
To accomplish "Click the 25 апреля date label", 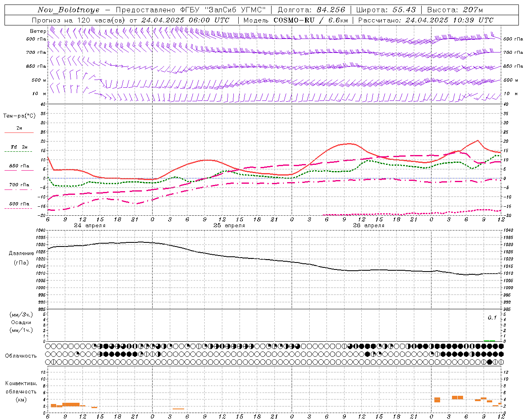I will [229, 226].
